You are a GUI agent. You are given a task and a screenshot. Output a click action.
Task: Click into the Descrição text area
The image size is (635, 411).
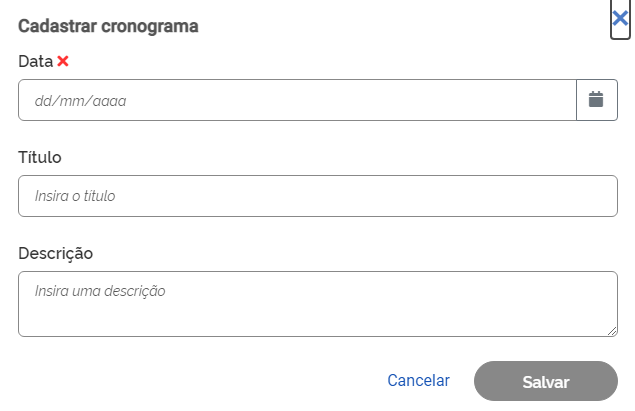(x=317, y=304)
